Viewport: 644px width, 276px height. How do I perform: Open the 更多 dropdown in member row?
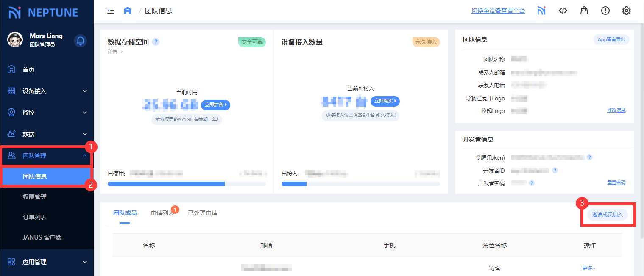click(589, 268)
